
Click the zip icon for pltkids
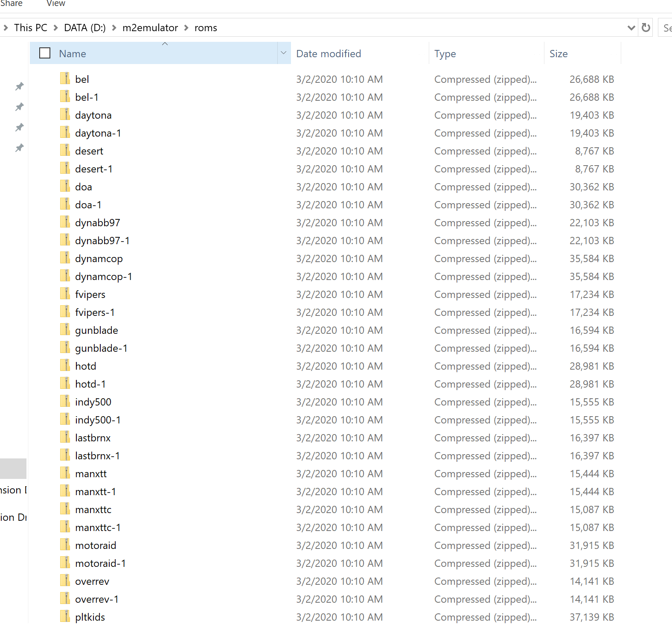(x=65, y=616)
